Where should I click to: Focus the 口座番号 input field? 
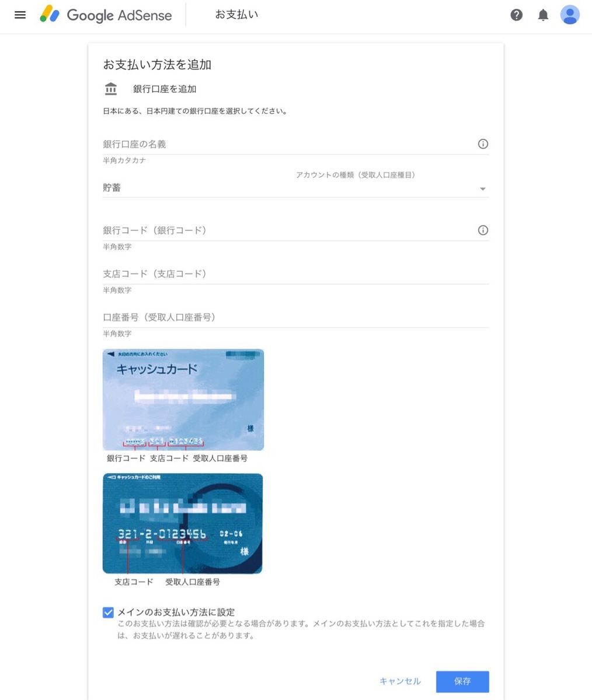pyautogui.click(x=295, y=317)
